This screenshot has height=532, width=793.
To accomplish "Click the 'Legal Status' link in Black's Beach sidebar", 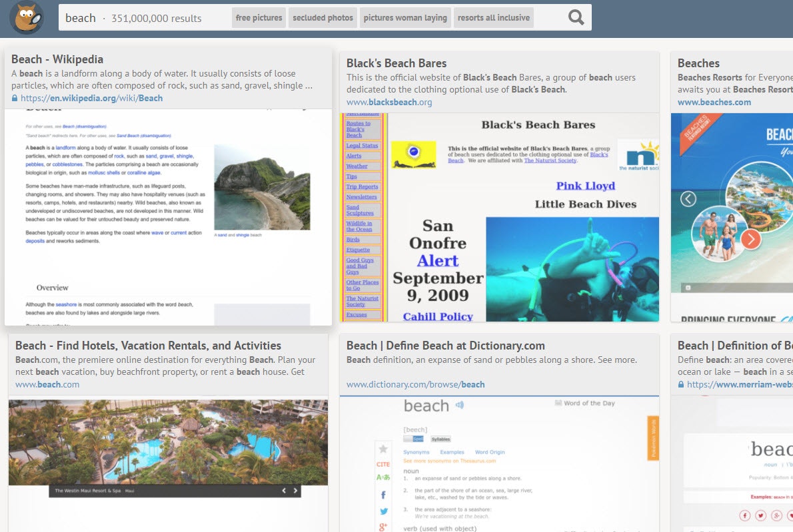I will pyautogui.click(x=362, y=146).
